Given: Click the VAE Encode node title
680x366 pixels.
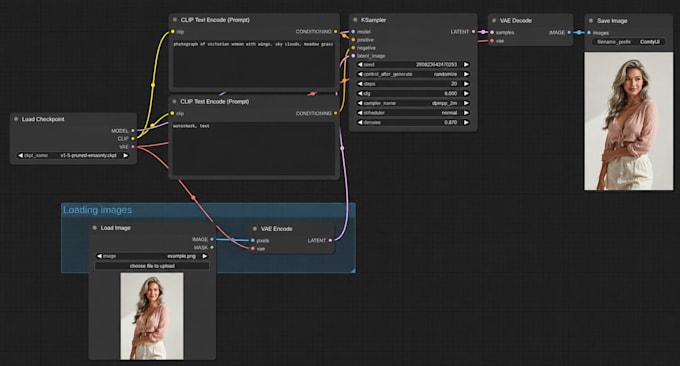Looking at the screenshot, I should point(276,229).
